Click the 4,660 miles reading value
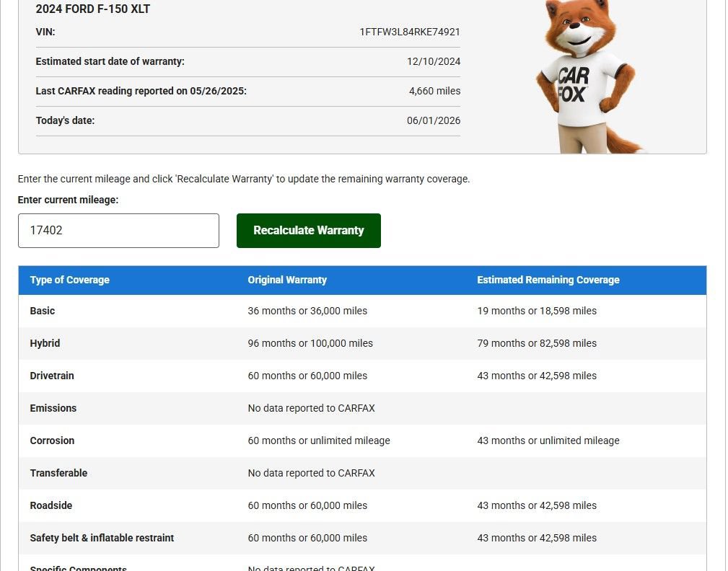Viewport: 728px width, 571px height. coord(434,91)
